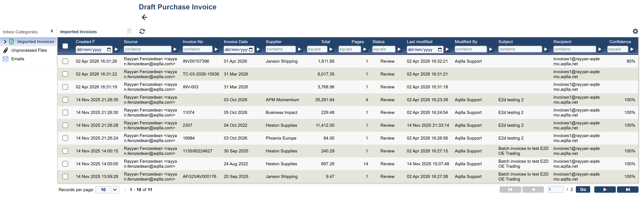The height and width of the screenshot is (198, 644).
Task: Click the refresh icon beside Imported Invoices
Action: [142, 31]
